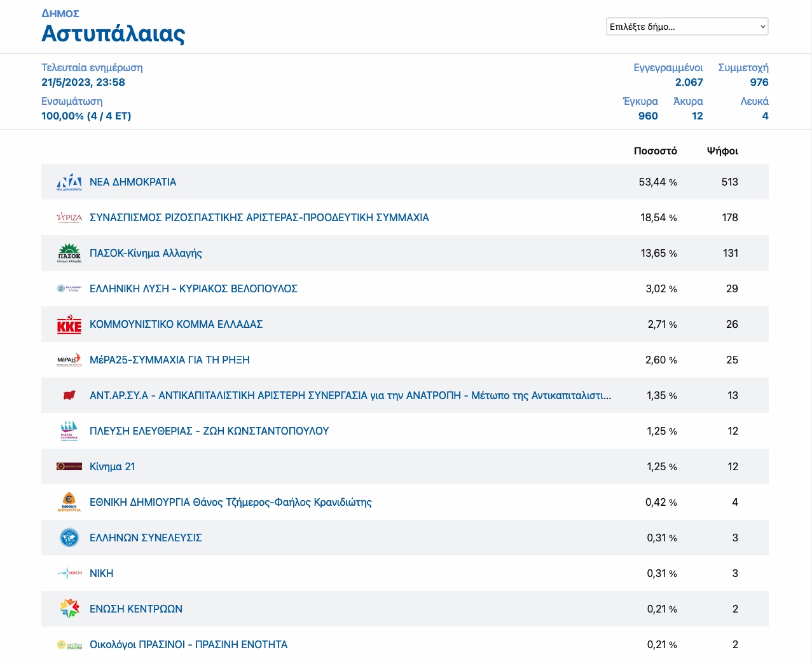The image size is (812, 664).
Task: Click the ΜέΡΑ25 party logo
Action: click(x=69, y=360)
